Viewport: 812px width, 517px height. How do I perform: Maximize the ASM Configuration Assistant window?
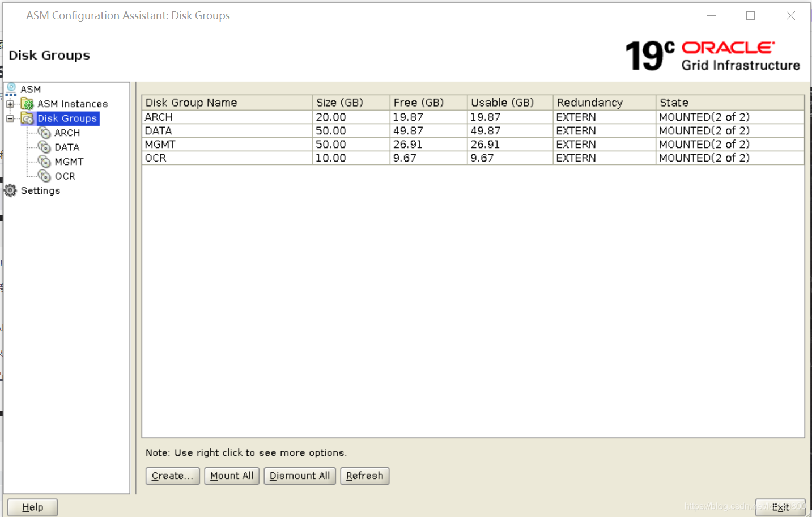click(x=750, y=16)
